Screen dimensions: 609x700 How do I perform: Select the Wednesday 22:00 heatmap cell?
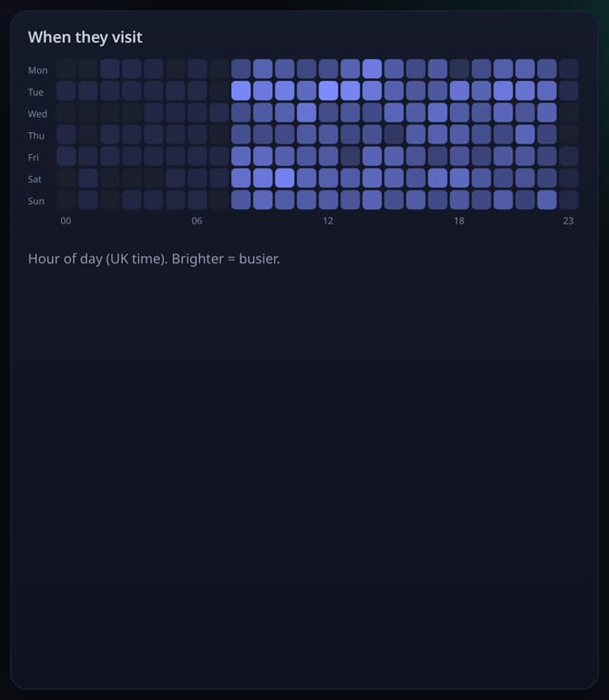(547, 112)
